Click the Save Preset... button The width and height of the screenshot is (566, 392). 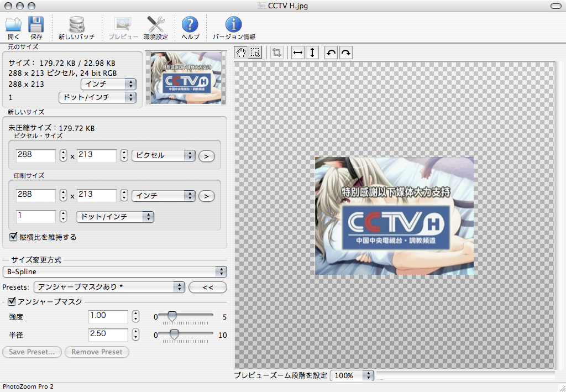32,352
